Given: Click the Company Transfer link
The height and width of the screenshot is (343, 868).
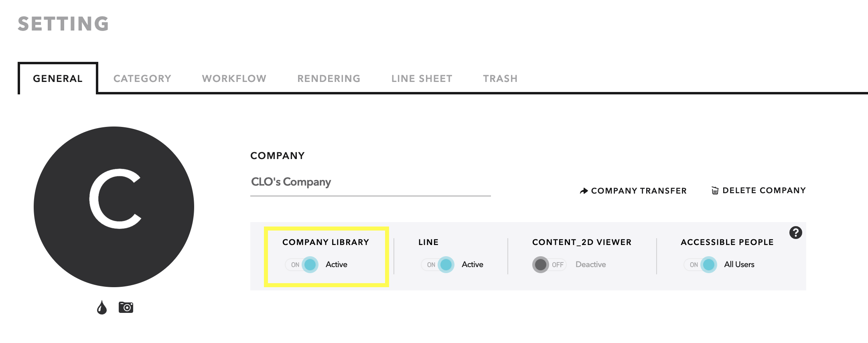Looking at the screenshot, I should pyautogui.click(x=633, y=191).
